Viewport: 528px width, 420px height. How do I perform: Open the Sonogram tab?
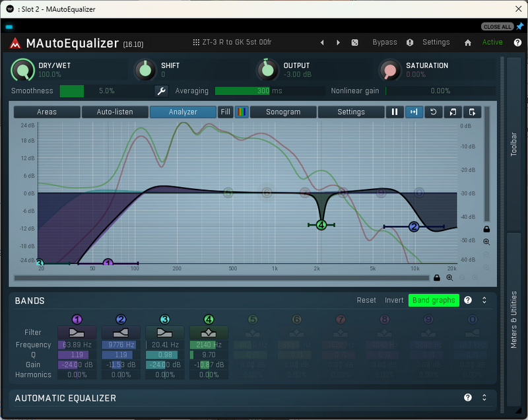pyautogui.click(x=283, y=112)
